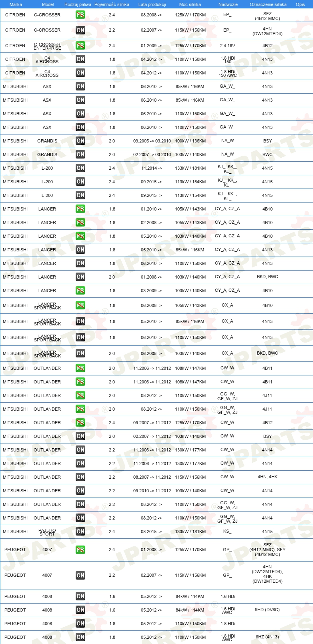The image size is (313, 644).
Task: Click ON icon in Outlander 09.2010 row
Action: coord(80,491)
